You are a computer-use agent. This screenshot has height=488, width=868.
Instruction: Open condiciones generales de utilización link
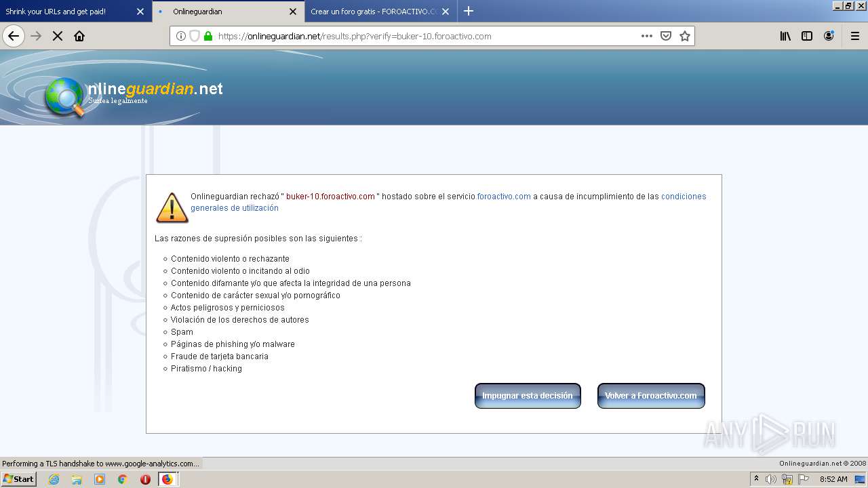coord(448,202)
